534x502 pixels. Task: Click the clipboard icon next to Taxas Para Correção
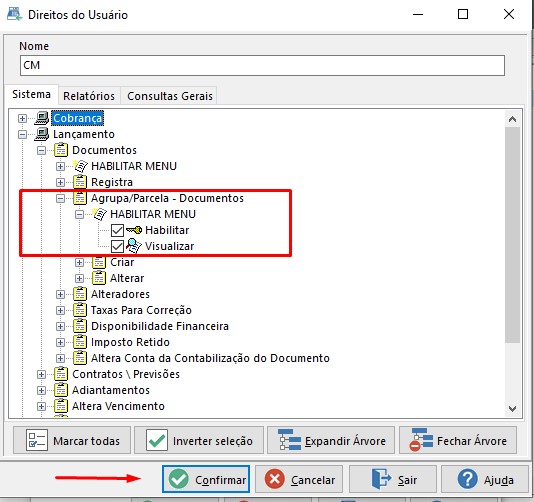pos(80,310)
